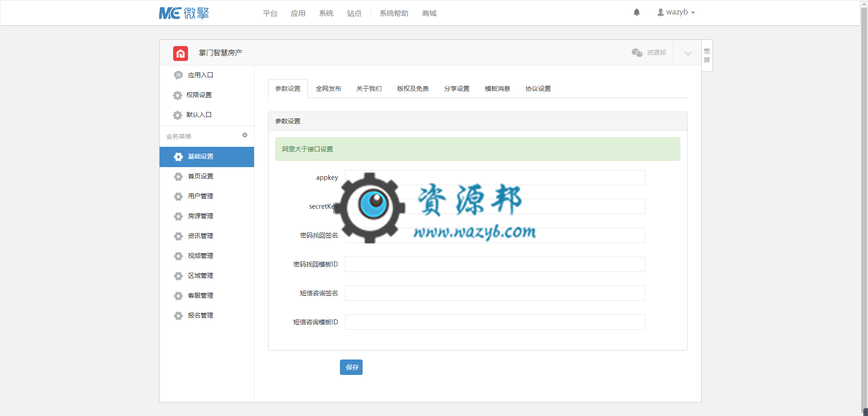Viewport: 868px width, 416px height.
Task: Open the 应用 menu
Action: 298,14
